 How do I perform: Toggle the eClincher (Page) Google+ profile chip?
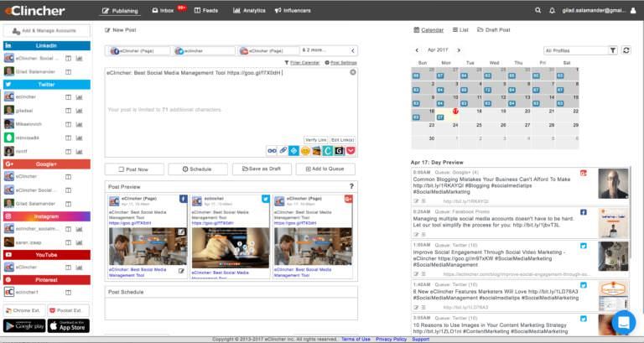pos(268,51)
